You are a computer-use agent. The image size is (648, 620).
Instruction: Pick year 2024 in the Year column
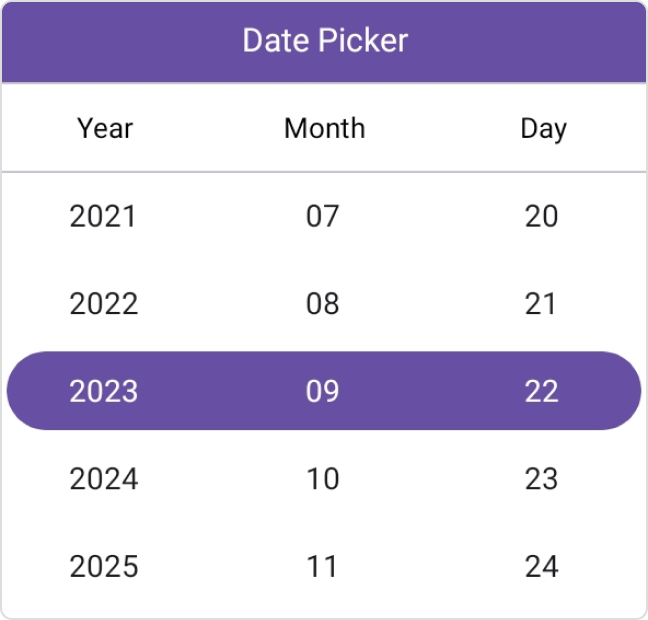(x=103, y=479)
